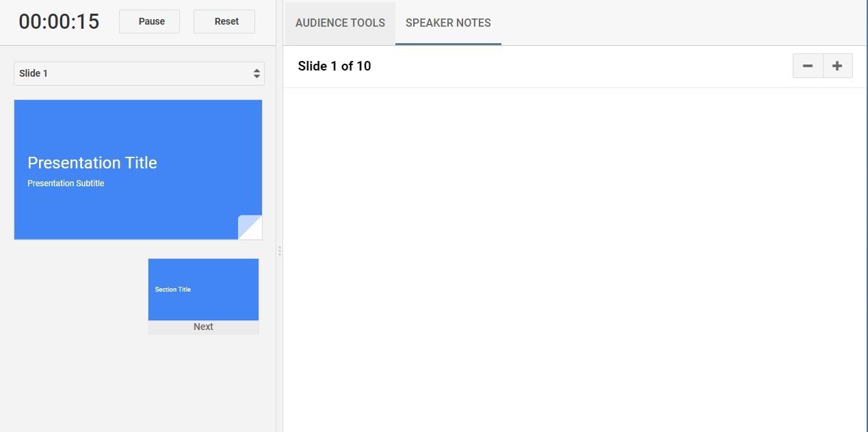Select the Speaker Notes tab

pos(448,23)
